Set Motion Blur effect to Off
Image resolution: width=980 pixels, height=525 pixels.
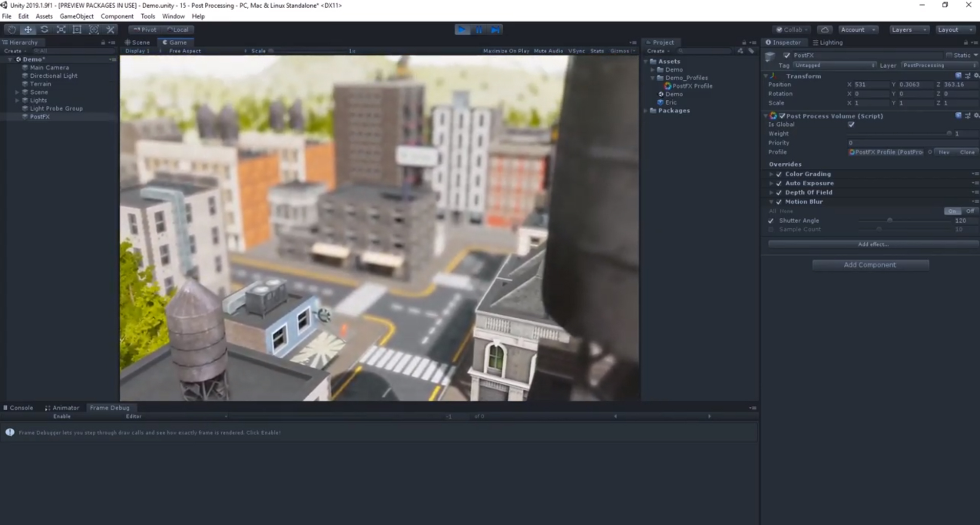click(x=970, y=211)
